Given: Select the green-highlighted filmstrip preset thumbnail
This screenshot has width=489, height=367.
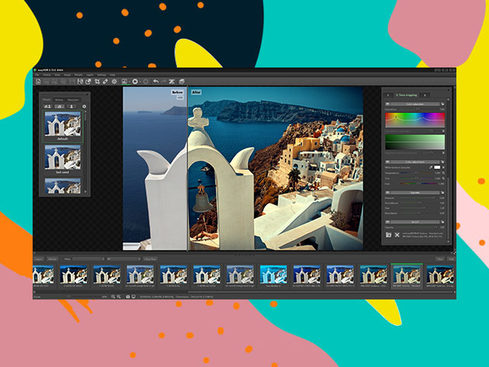Looking at the screenshot, I should tap(407, 275).
